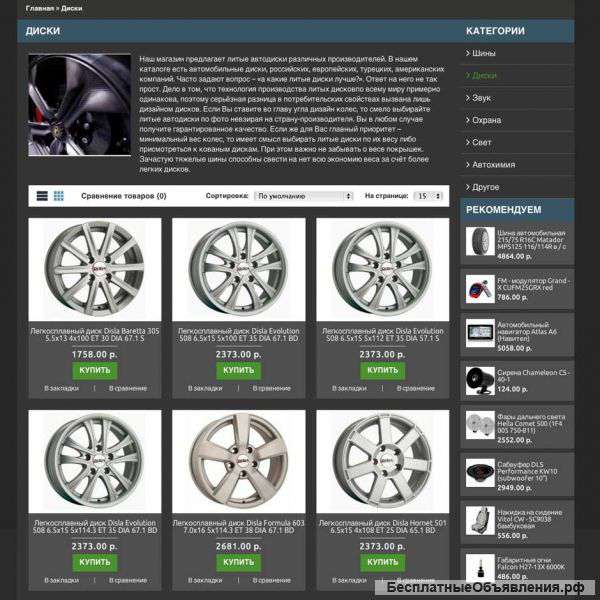
Task: Open the items per page dropdown
Action: pyautogui.click(x=428, y=196)
